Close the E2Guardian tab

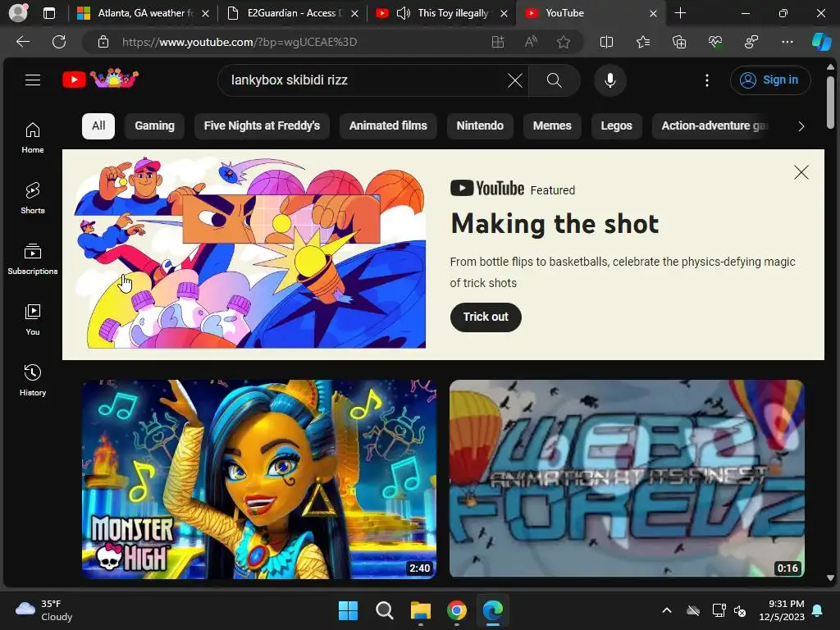coord(354,13)
